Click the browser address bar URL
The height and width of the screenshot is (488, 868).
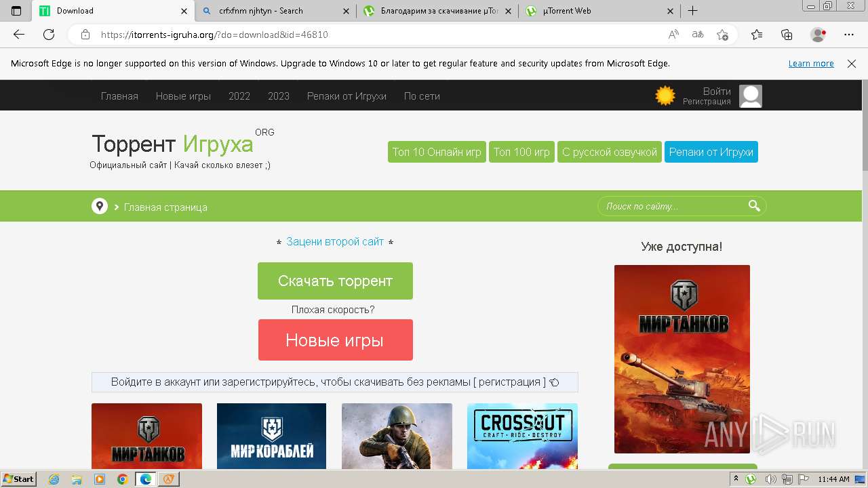pos(214,35)
